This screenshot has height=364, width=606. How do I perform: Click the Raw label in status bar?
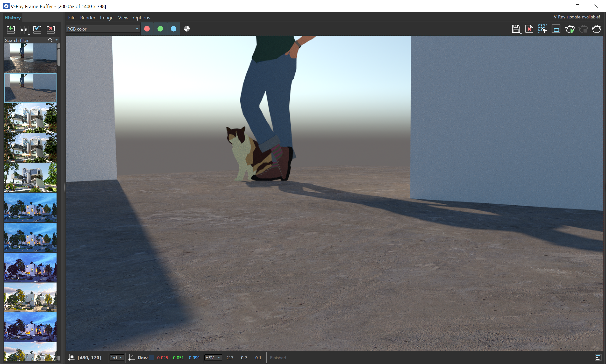[x=143, y=358]
